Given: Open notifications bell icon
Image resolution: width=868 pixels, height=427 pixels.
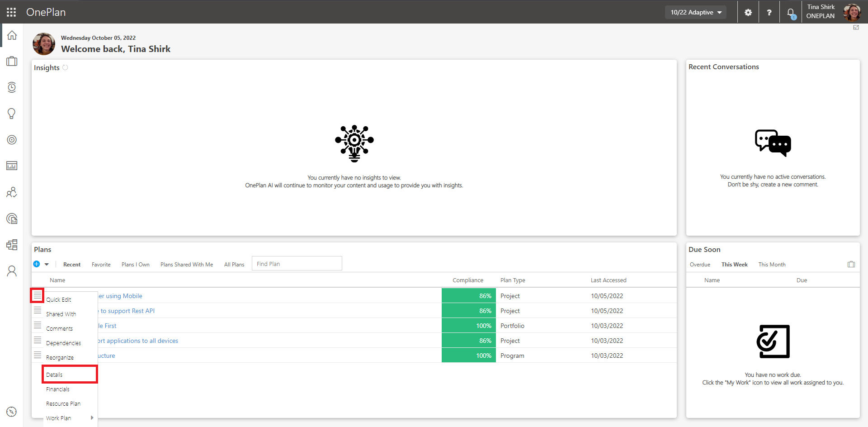Looking at the screenshot, I should pyautogui.click(x=791, y=13).
